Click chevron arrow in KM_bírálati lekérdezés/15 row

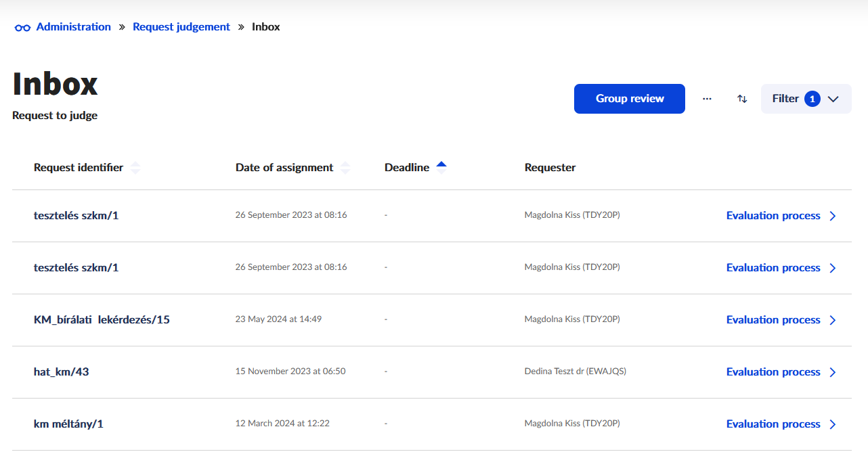click(x=833, y=320)
